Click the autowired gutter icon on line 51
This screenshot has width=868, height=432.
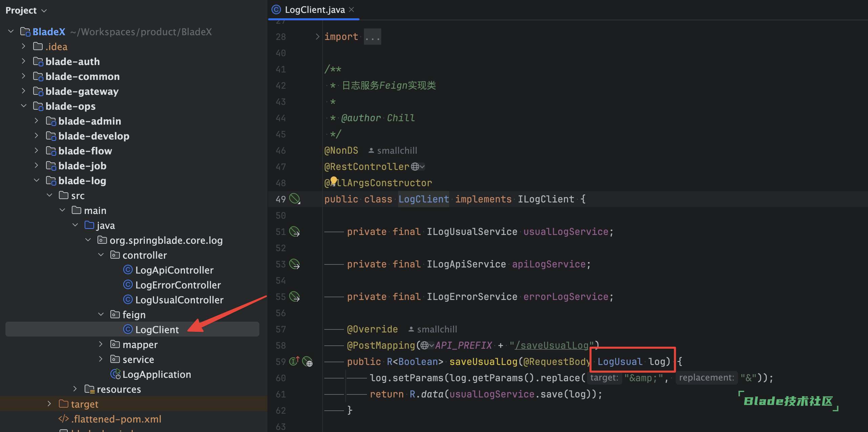point(295,232)
